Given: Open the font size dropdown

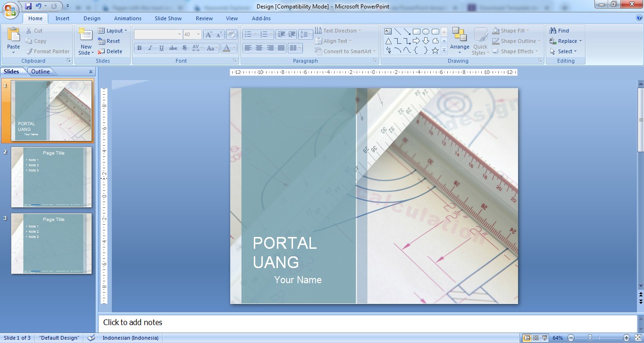Looking at the screenshot, I should pyautogui.click(x=197, y=34).
